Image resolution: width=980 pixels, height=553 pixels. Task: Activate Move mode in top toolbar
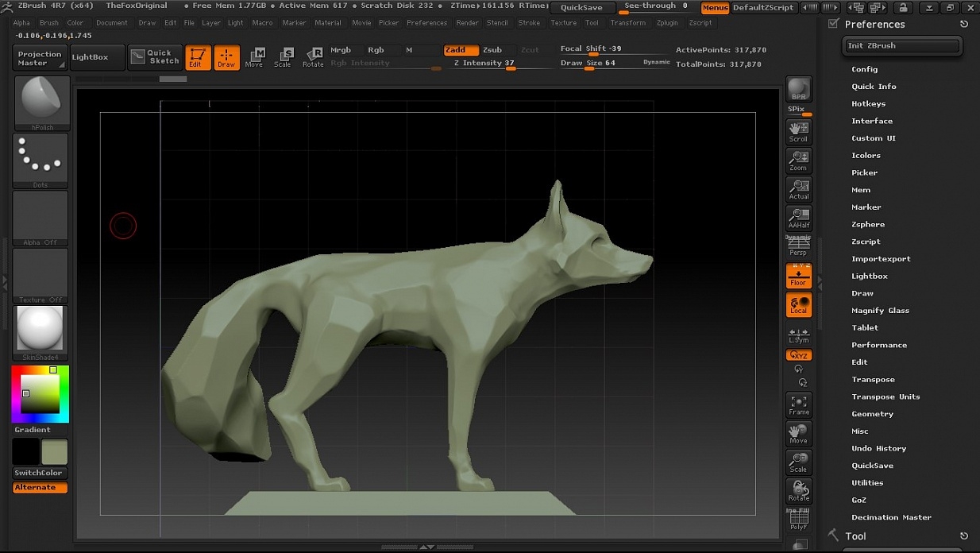click(x=254, y=57)
